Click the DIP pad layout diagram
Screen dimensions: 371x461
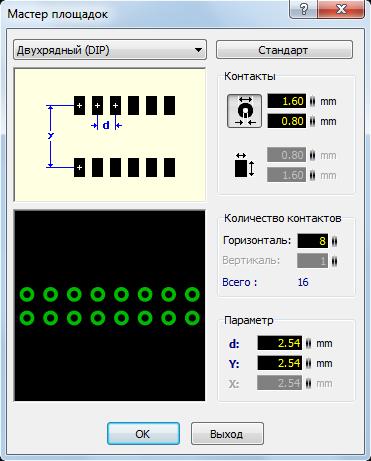pos(110,135)
